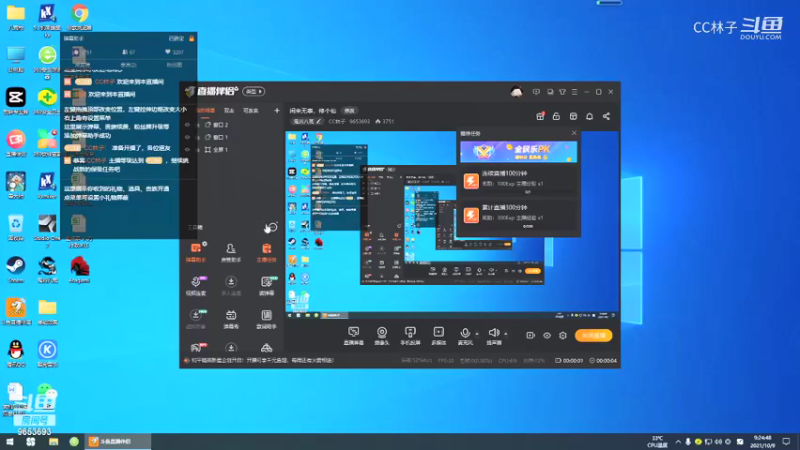Click the microphone icon in bottom bar
Screen dimensions: 800x450
[x=464, y=333]
